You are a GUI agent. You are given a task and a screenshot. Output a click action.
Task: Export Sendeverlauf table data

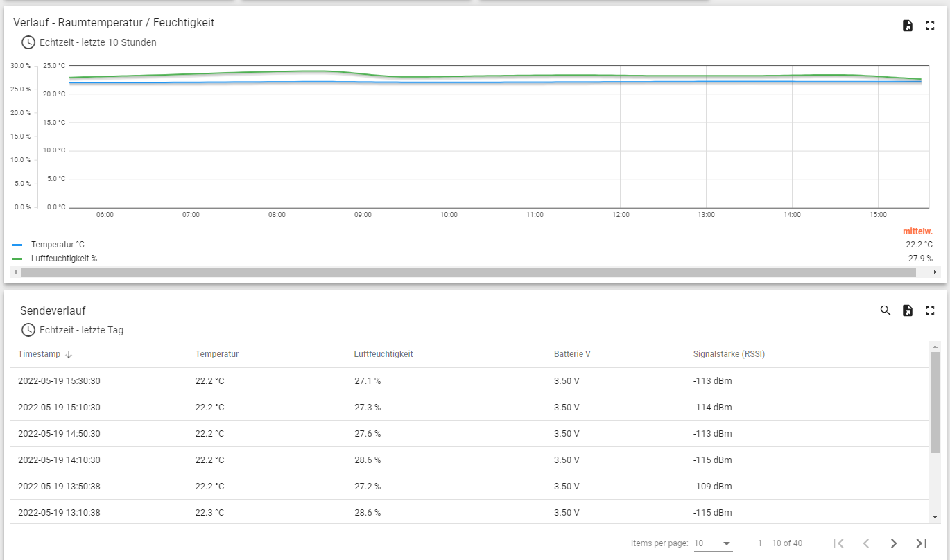907,310
